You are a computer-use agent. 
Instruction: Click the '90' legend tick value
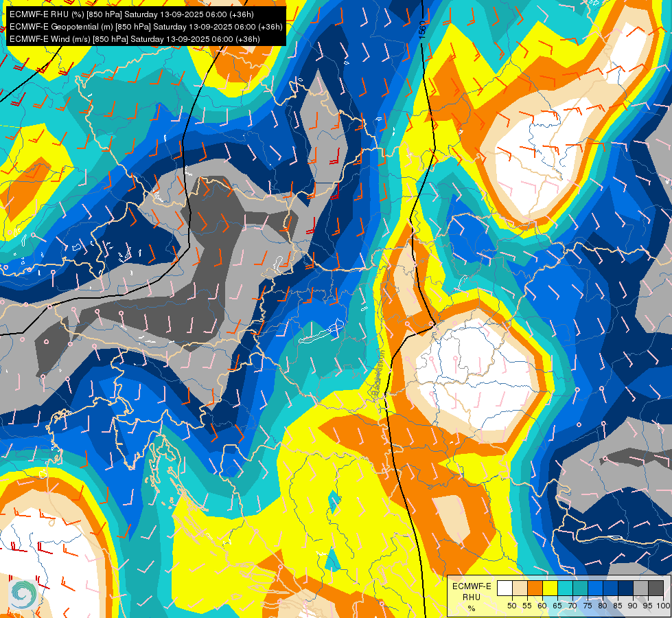coord(633,606)
